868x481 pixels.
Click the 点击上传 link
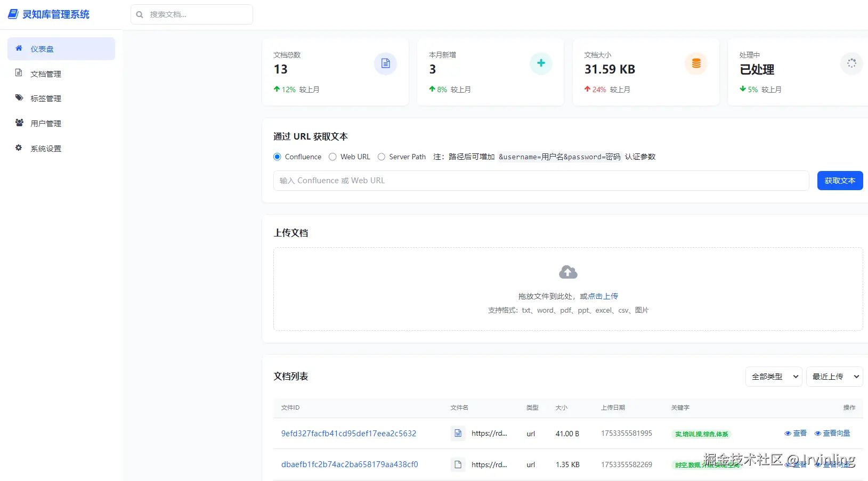pos(603,296)
